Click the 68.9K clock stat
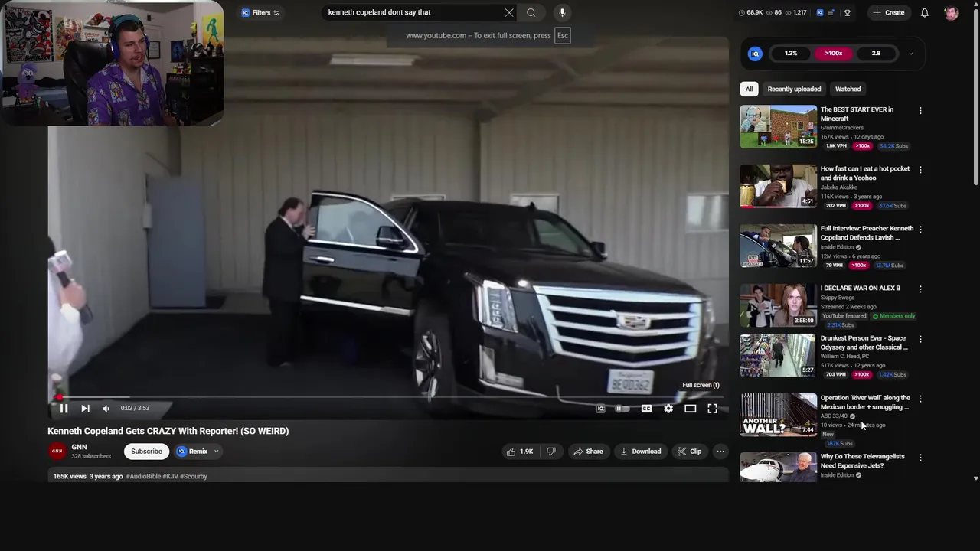The image size is (980, 551). pos(750,12)
